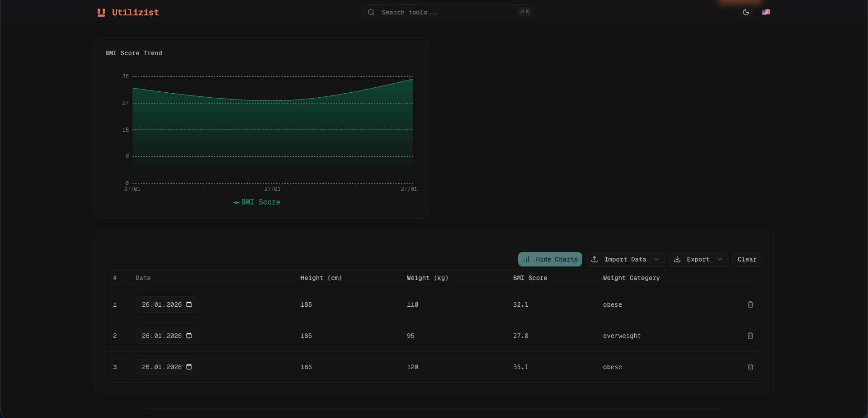The height and width of the screenshot is (418, 868).
Task: Hide the charts section
Action: click(x=550, y=259)
